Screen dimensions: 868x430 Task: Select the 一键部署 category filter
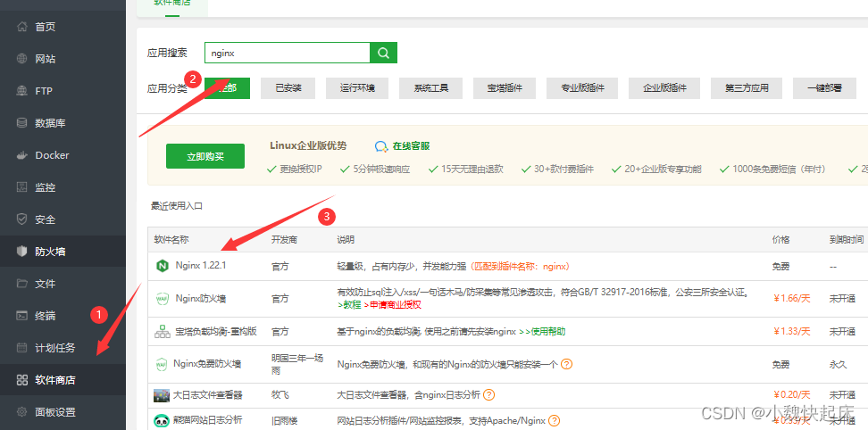[x=825, y=88]
